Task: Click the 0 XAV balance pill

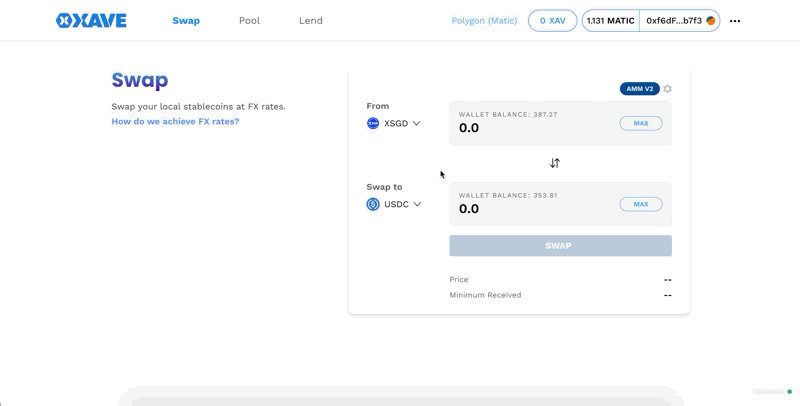Action: (552, 21)
